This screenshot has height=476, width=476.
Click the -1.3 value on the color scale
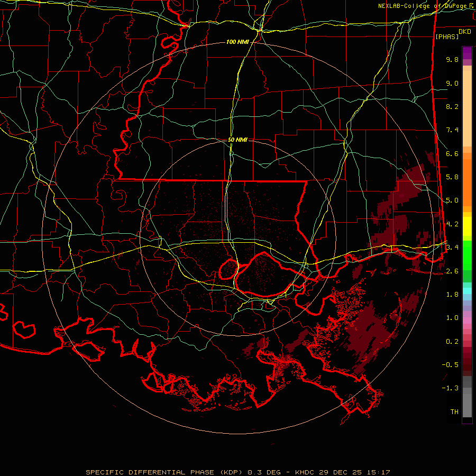(x=450, y=388)
